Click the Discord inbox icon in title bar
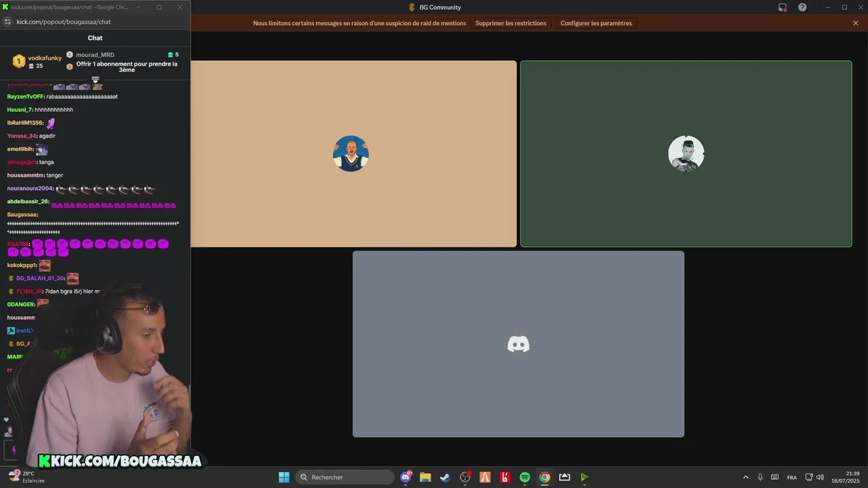 [x=783, y=7]
